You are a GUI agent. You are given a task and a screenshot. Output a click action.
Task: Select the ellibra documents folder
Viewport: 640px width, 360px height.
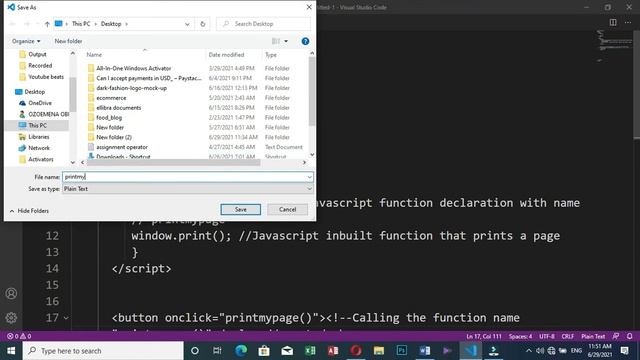pyautogui.click(x=118, y=108)
